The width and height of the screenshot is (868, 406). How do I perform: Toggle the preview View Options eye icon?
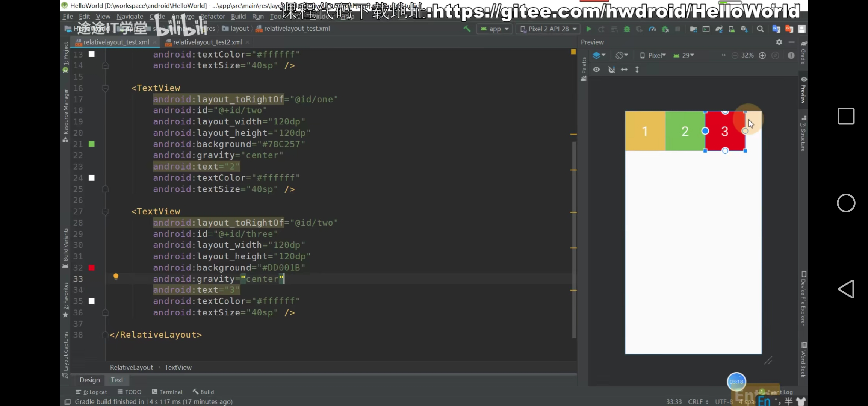[596, 70]
